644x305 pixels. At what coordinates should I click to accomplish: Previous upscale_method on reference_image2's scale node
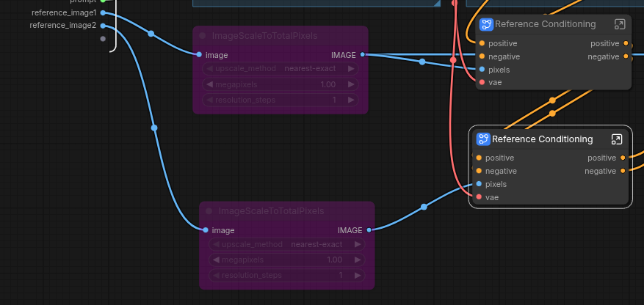[216, 244]
